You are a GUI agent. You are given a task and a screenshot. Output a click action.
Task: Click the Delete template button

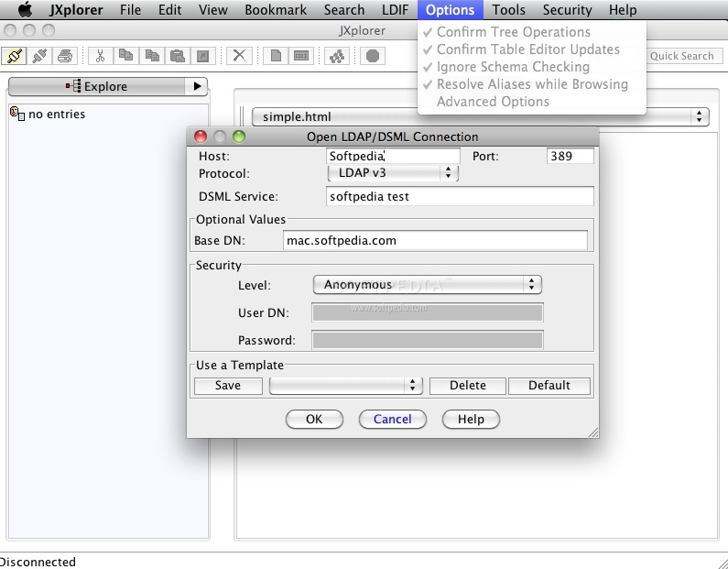pos(468,386)
